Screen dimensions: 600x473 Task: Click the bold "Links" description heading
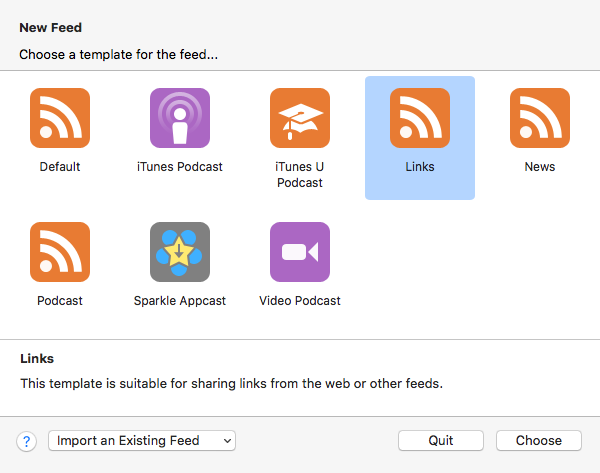click(x=37, y=359)
